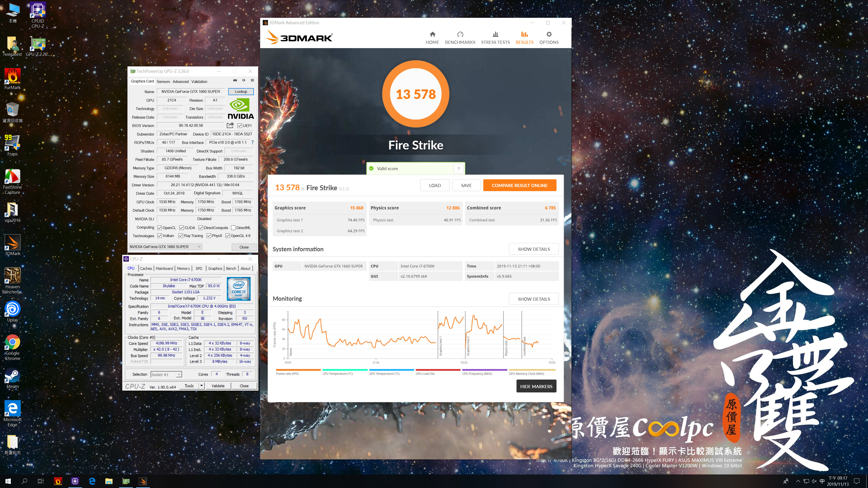Switch to Advanced tab in GPU-Z

pyautogui.click(x=181, y=82)
